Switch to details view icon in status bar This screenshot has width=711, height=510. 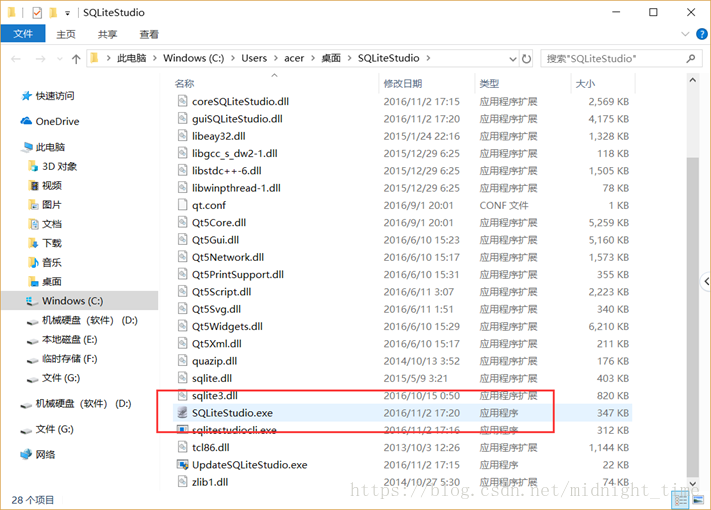[x=681, y=500]
